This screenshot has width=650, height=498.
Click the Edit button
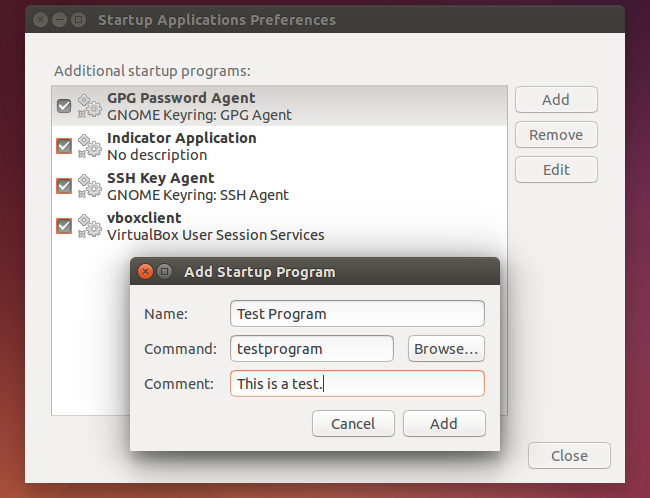pyautogui.click(x=556, y=170)
